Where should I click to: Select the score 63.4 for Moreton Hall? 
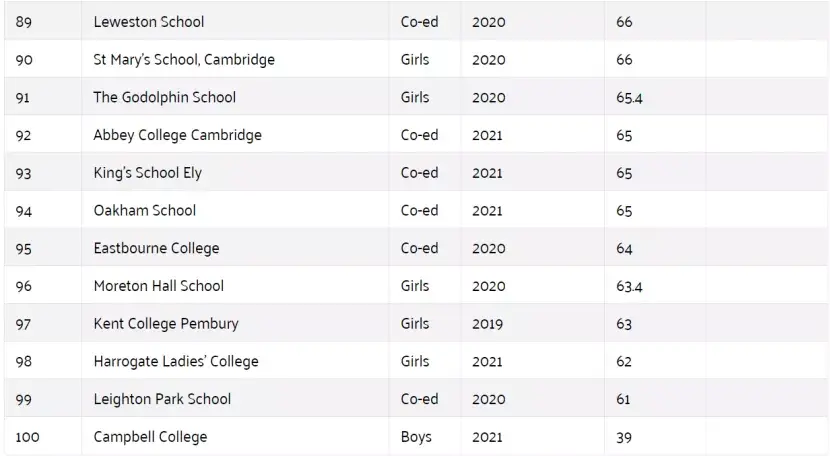[629, 287]
